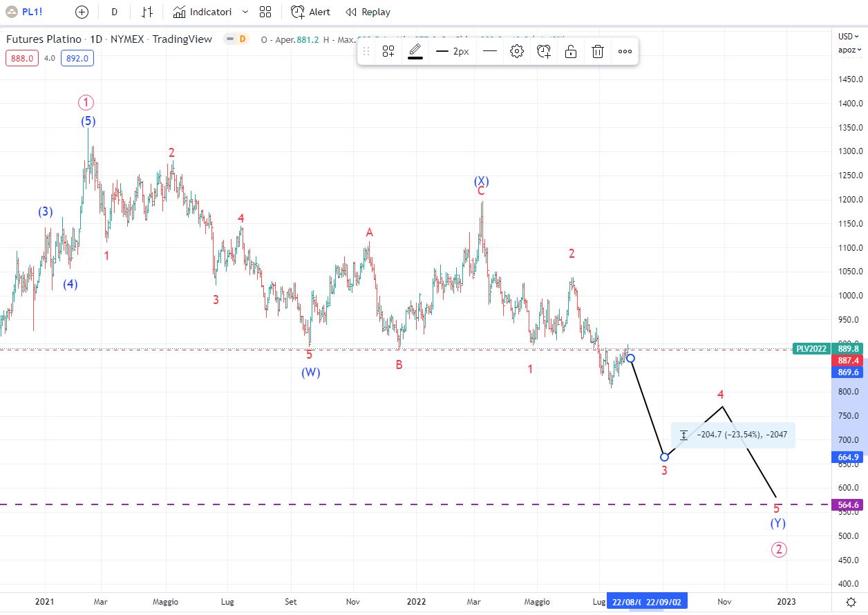Open the line color pencil picker
Screen dimensions: 868x615
[415, 51]
